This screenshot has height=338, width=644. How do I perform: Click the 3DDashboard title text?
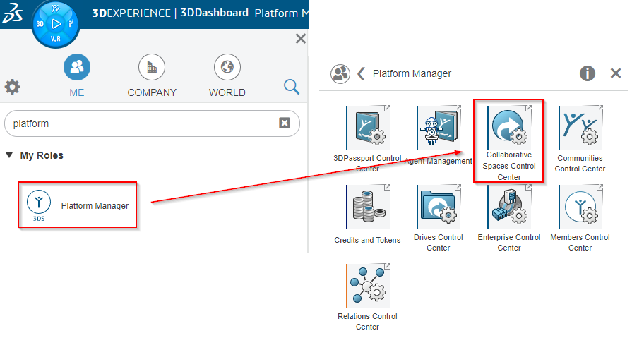coord(215,13)
